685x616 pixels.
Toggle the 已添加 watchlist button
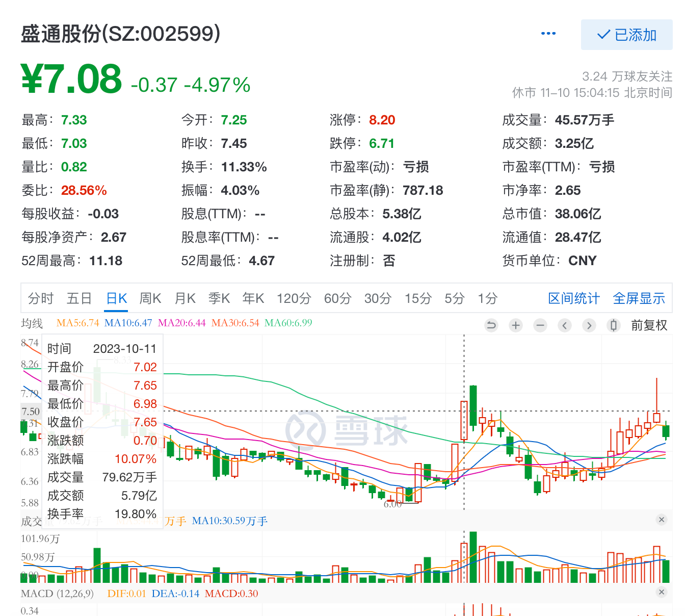pos(626,35)
